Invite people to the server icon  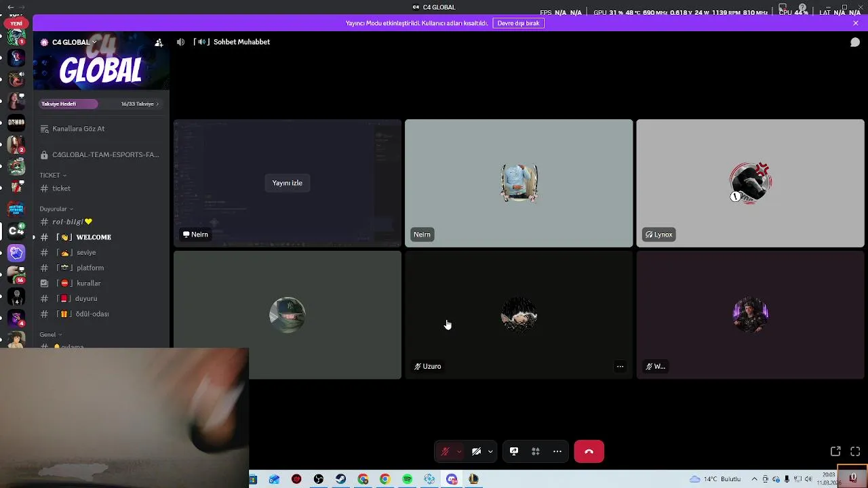point(159,42)
